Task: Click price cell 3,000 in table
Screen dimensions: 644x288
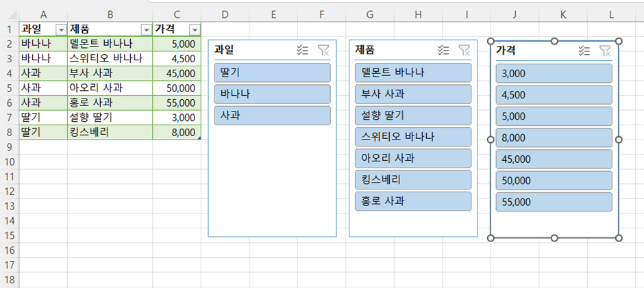Action: point(177,118)
